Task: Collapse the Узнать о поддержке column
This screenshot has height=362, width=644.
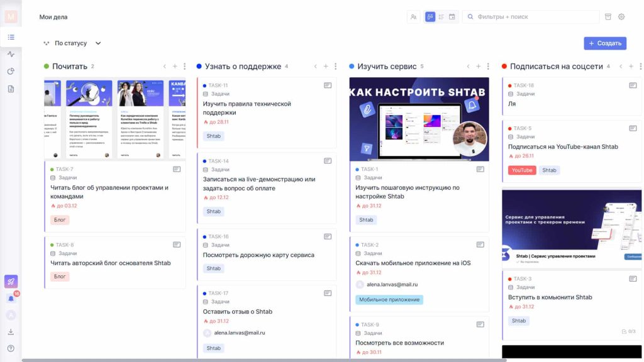Action: [316, 67]
